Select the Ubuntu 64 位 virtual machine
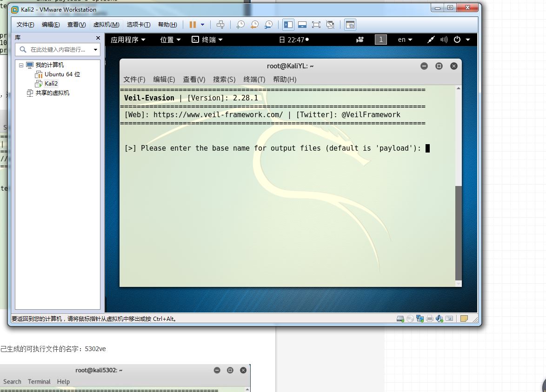The width and height of the screenshot is (546, 392). coord(62,74)
